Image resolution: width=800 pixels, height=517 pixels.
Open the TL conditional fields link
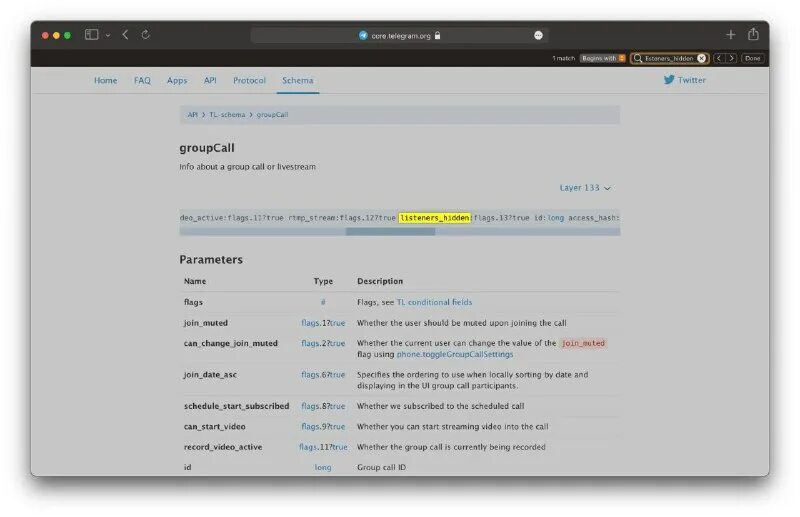coord(434,302)
